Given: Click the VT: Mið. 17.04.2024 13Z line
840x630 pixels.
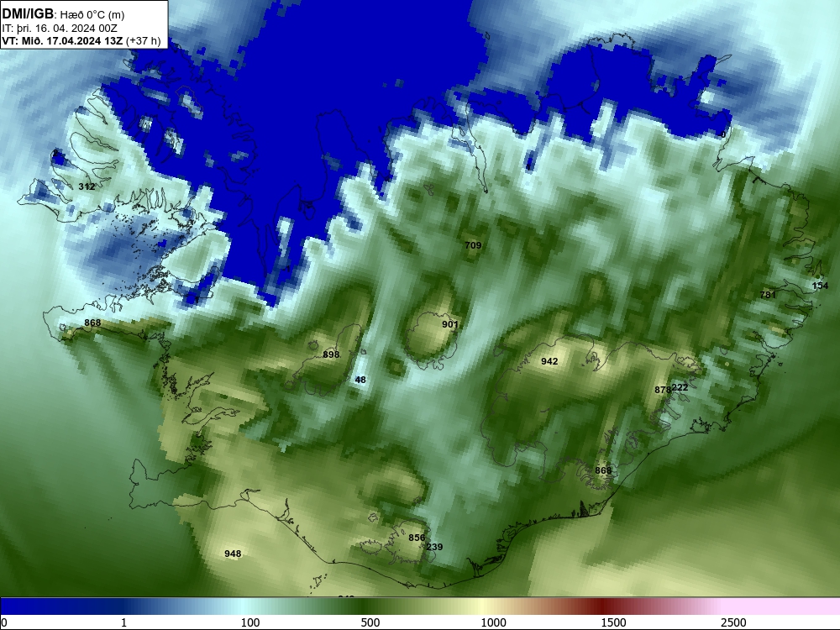Looking at the screenshot, I should (81, 40).
